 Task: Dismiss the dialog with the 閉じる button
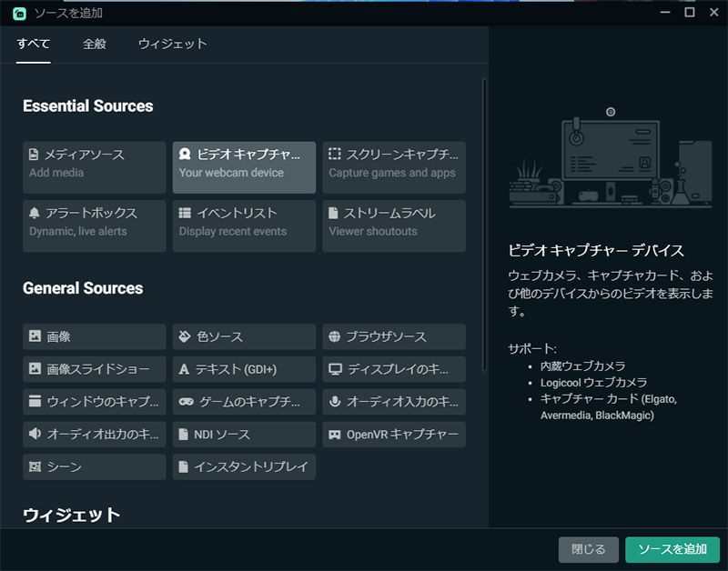(x=588, y=550)
